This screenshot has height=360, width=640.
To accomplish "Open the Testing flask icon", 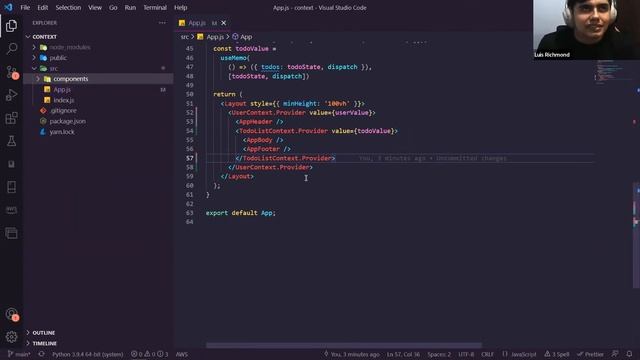I will [x=11, y=141].
